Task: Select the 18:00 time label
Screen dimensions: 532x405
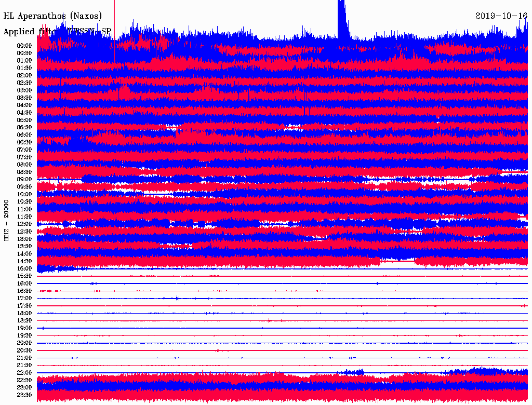Action: coord(24,314)
